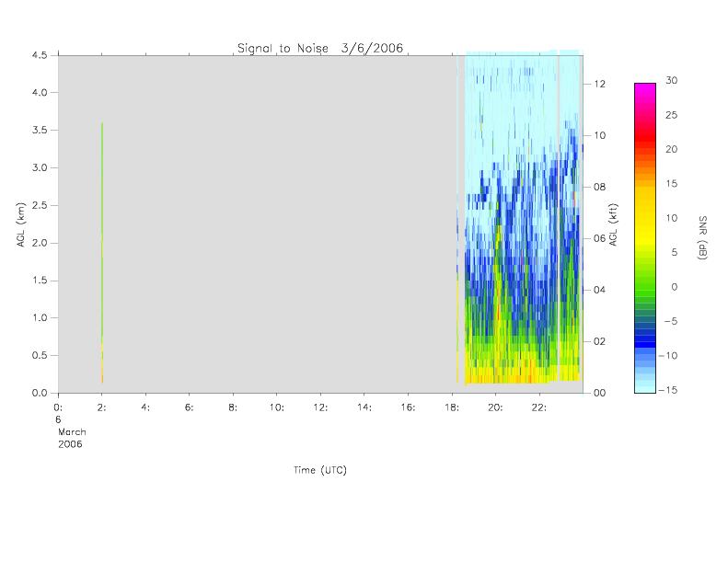728x562 pixels.
Task: Click the '0' colorbar tick value
Action: [674, 287]
